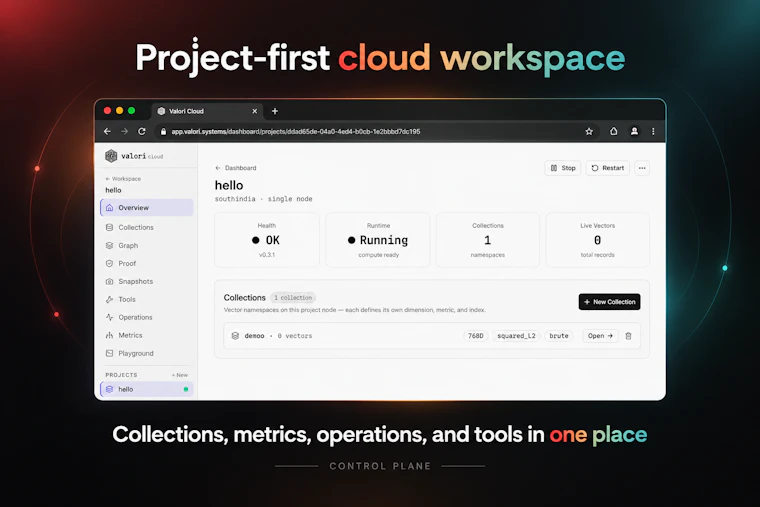Go back to Workspace link

[123, 178]
